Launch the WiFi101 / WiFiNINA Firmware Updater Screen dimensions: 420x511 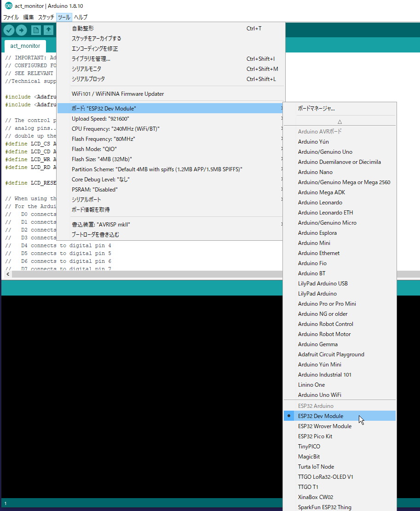coord(118,94)
